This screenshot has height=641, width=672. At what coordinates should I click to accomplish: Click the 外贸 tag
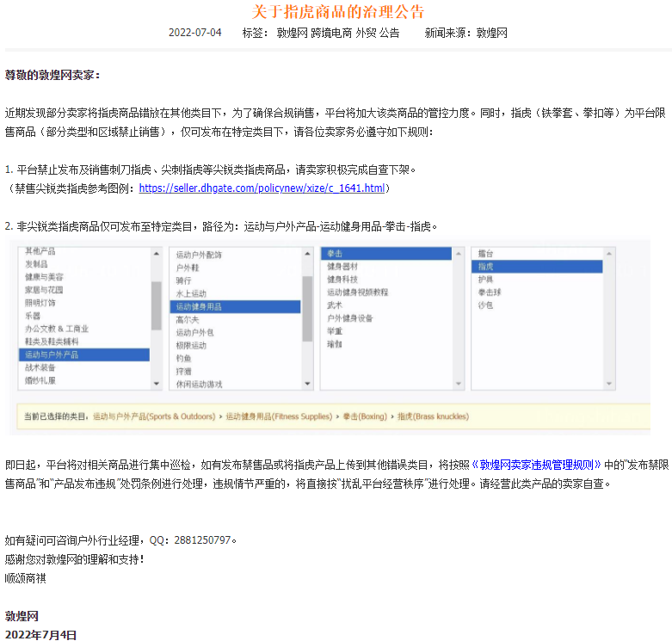(x=366, y=33)
